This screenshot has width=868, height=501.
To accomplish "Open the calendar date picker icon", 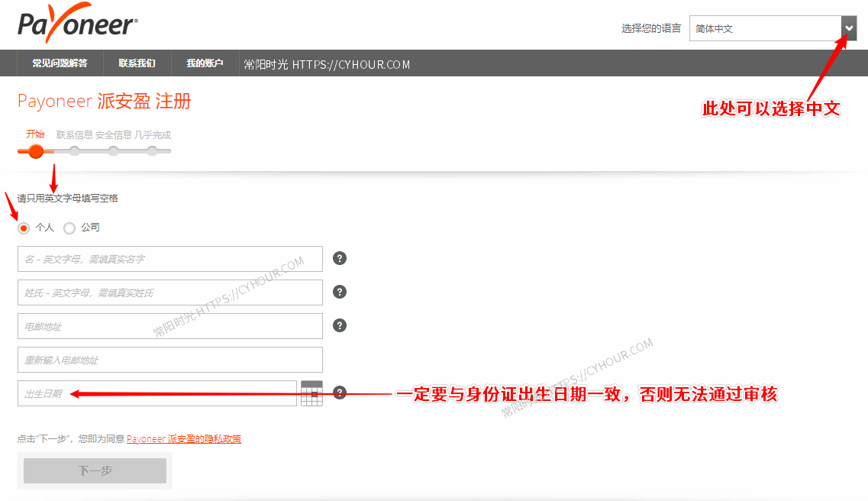I will [x=311, y=393].
